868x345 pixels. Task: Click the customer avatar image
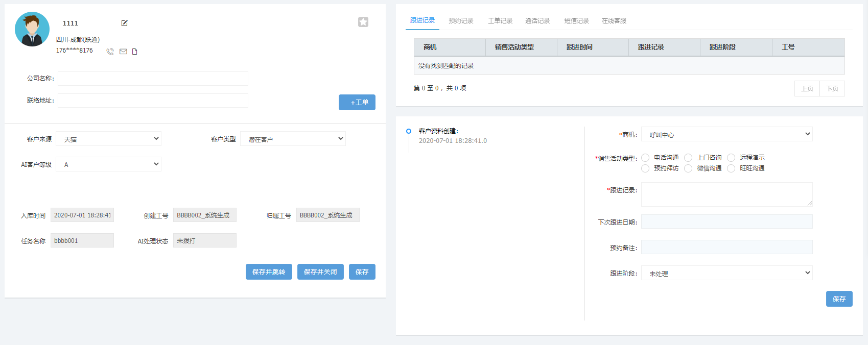coord(32,30)
